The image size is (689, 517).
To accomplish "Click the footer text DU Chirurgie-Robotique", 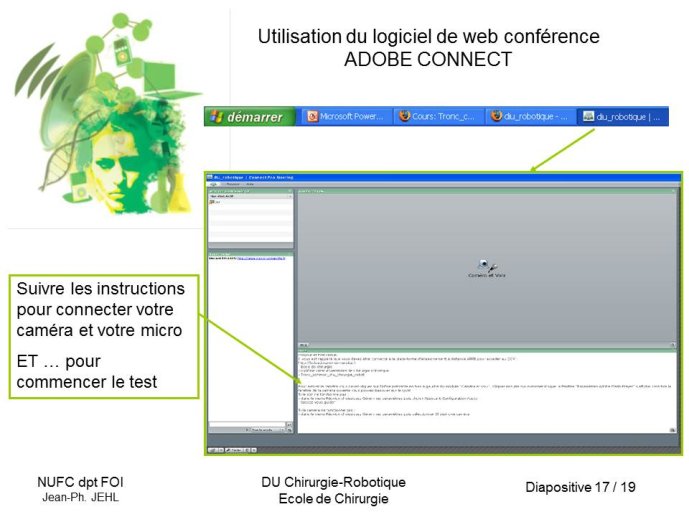I will tap(333, 482).
